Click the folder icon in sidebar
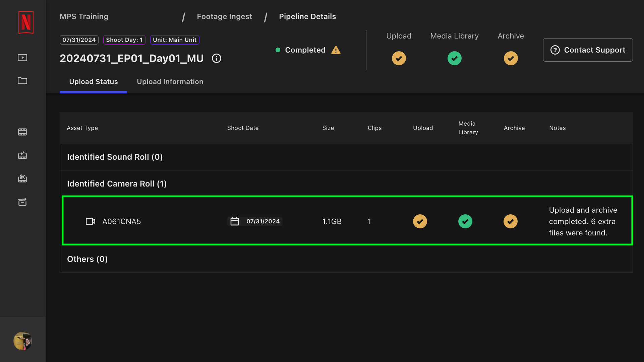Viewport: 644px width, 362px height. click(22, 81)
